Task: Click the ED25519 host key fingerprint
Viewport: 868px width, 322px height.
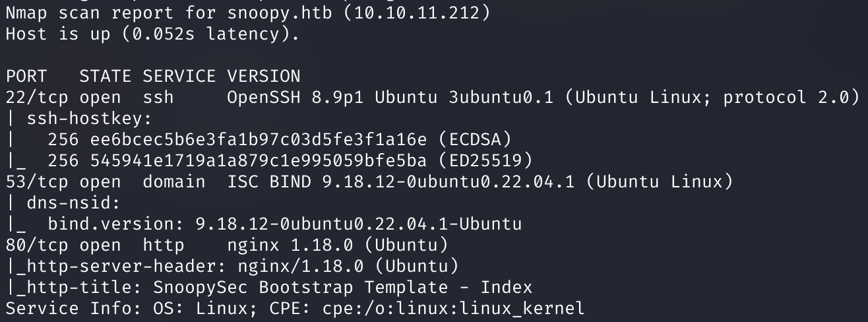Action: pos(259,160)
